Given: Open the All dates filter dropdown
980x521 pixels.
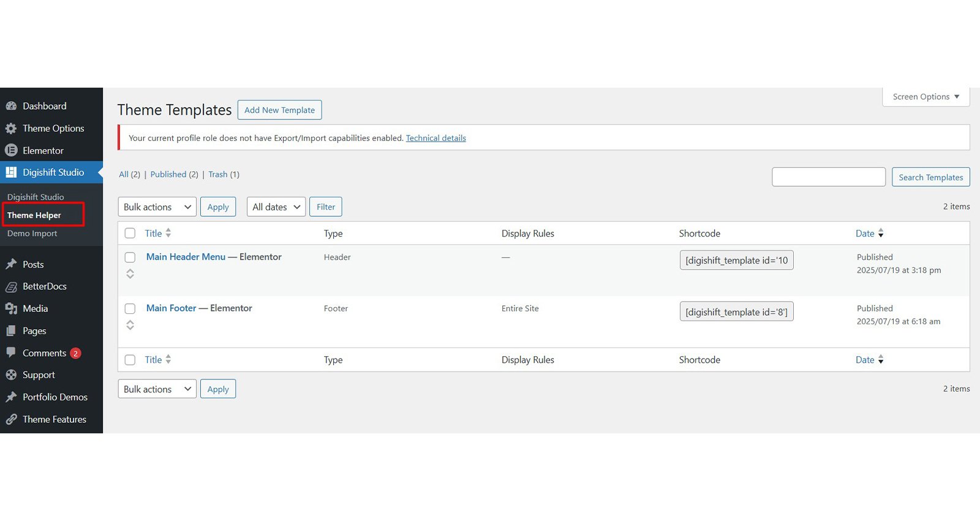Looking at the screenshot, I should pyautogui.click(x=276, y=207).
